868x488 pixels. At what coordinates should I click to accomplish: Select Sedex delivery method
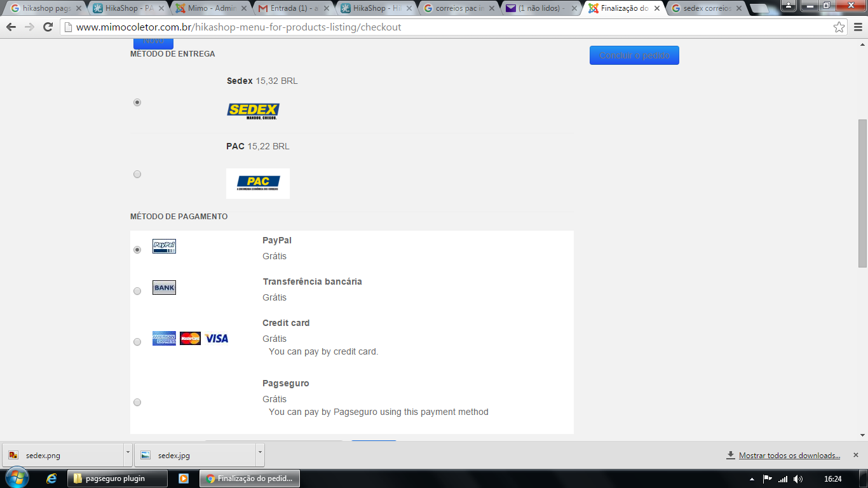tap(137, 102)
